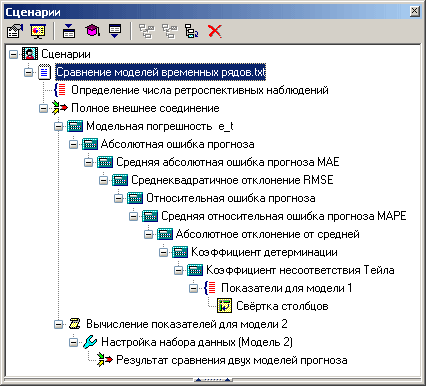Image resolution: width=426 pixels, height=386 pixels.
Task: Click calculator icon beside Коэффициент несоответствия Тейла
Action: [195, 270]
